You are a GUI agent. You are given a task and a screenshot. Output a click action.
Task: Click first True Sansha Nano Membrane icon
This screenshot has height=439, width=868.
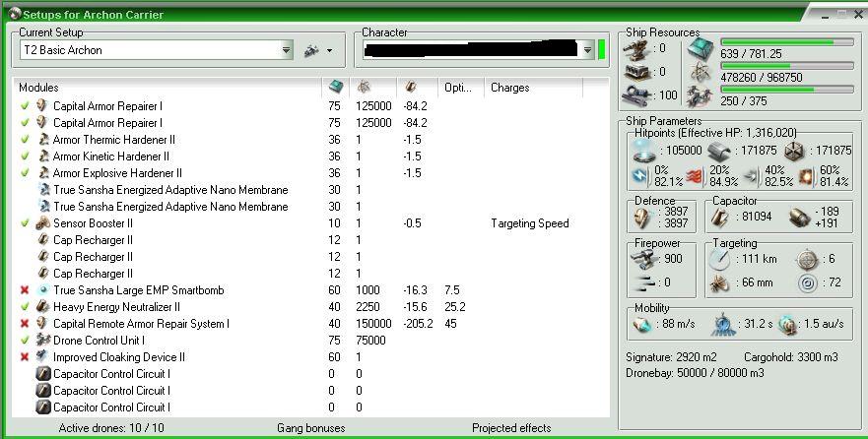(x=44, y=190)
